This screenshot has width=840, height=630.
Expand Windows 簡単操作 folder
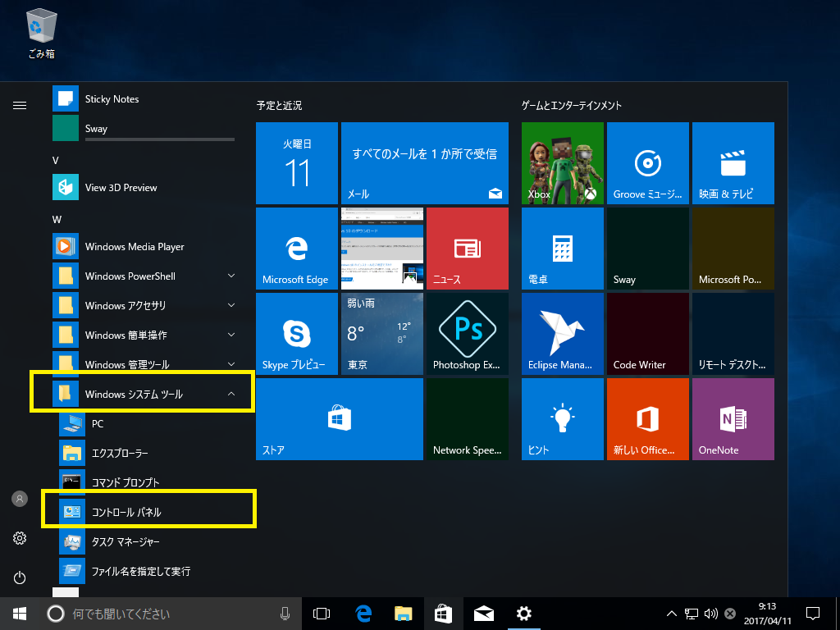144,335
